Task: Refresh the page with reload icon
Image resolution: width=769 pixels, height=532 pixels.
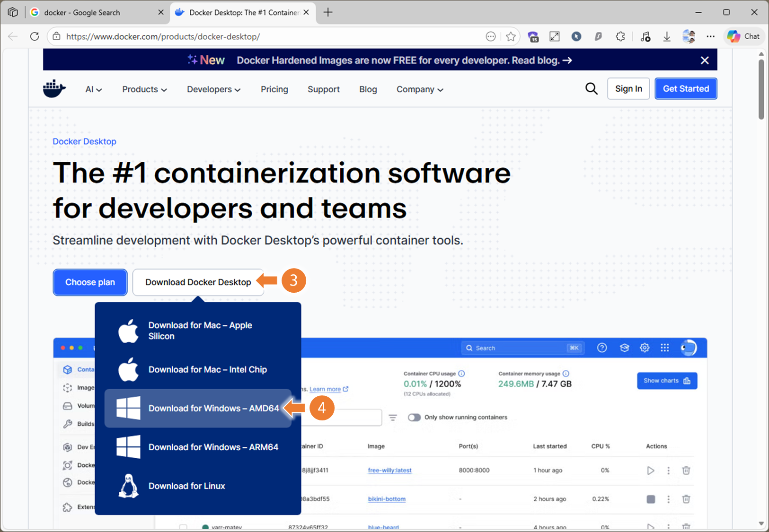Action: tap(35, 36)
